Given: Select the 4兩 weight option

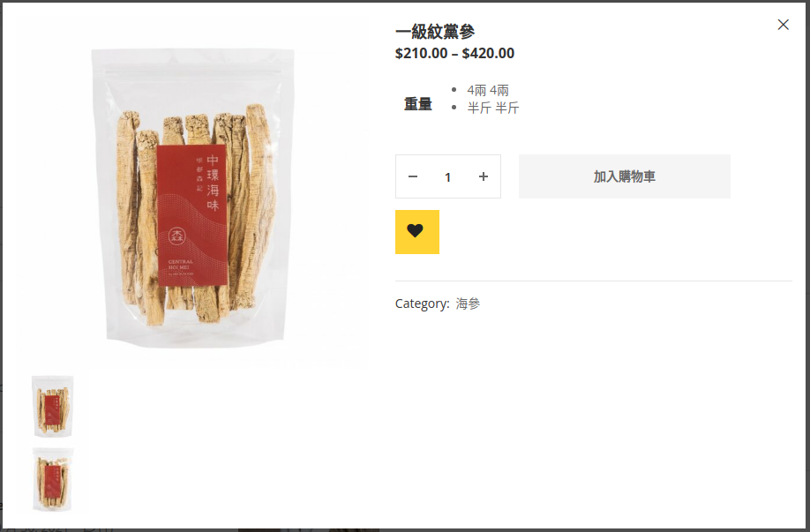Looking at the screenshot, I should (x=488, y=90).
